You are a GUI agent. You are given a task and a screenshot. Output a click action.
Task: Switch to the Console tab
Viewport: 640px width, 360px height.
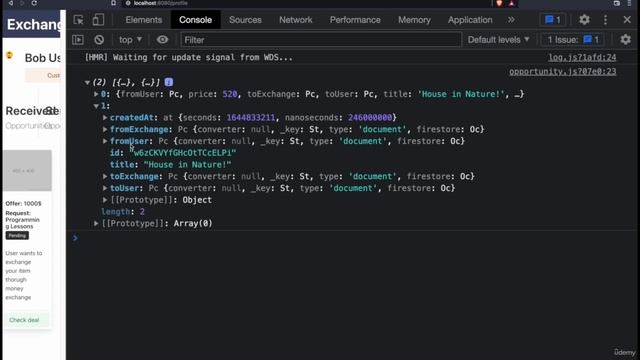[196, 20]
